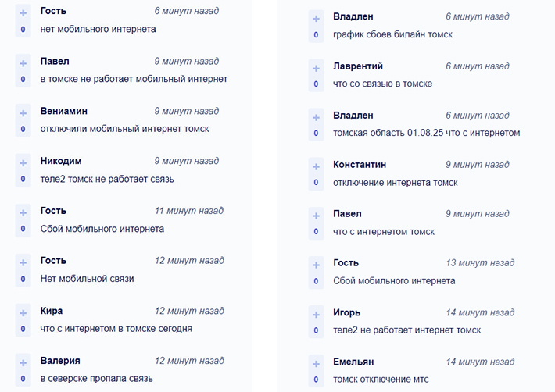The width and height of the screenshot is (555, 392).
Task: Upvote Игорь's comment about теле2
Action: coord(316,314)
